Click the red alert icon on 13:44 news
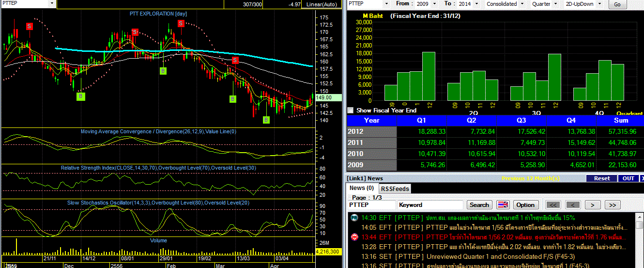 pos(354,237)
